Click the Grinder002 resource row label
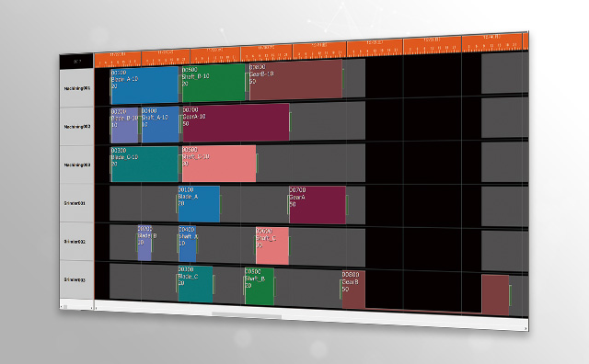The image size is (589, 364). (x=76, y=242)
